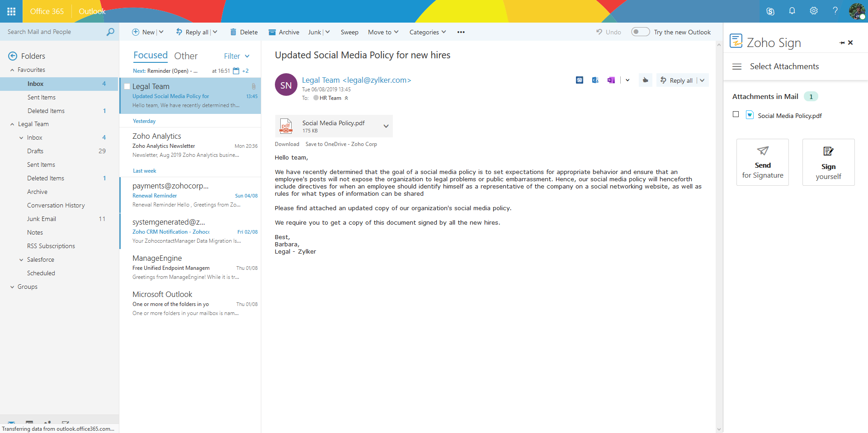
Task: Open the settings gear in the header
Action: click(814, 11)
